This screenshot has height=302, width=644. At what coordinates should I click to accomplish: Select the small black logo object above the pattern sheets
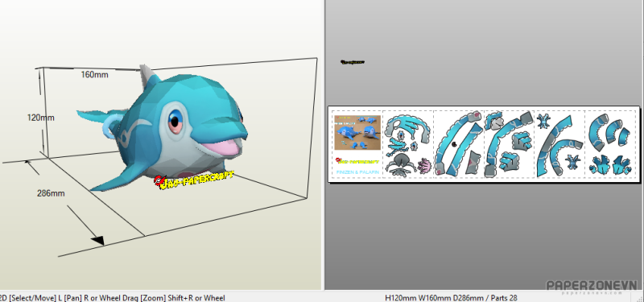(x=353, y=62)
